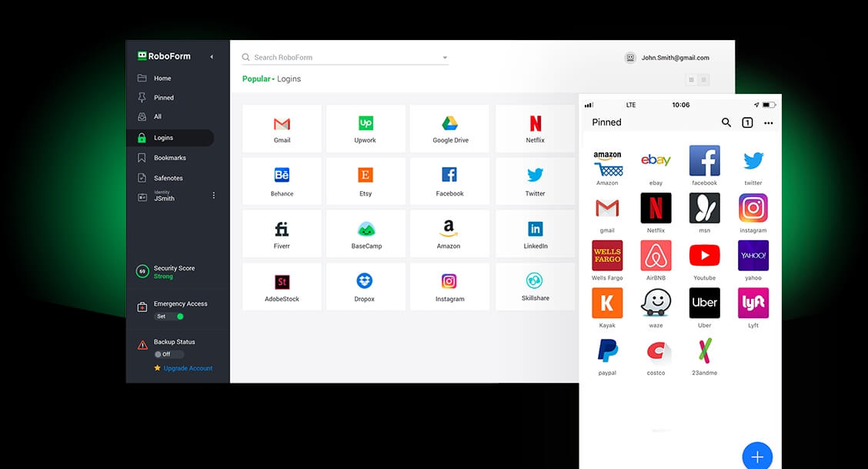Open the tab counter icon in mobile app

747,122
